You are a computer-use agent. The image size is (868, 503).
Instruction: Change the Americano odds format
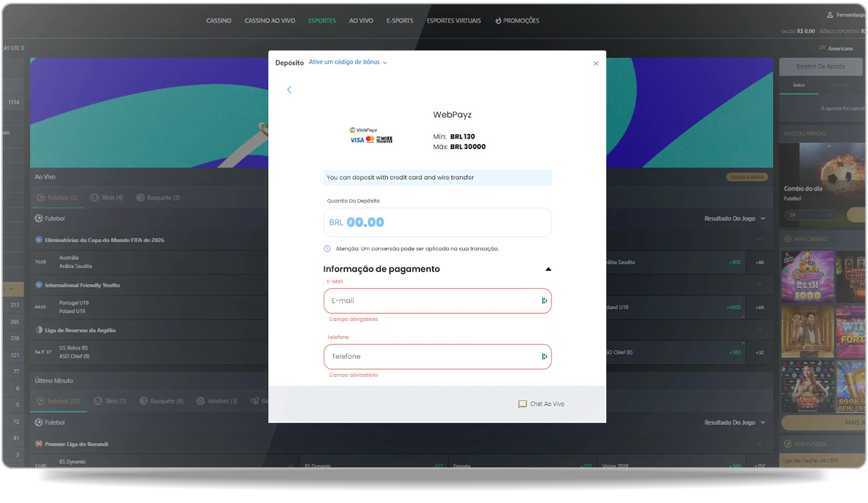click(x=836, y=49)
